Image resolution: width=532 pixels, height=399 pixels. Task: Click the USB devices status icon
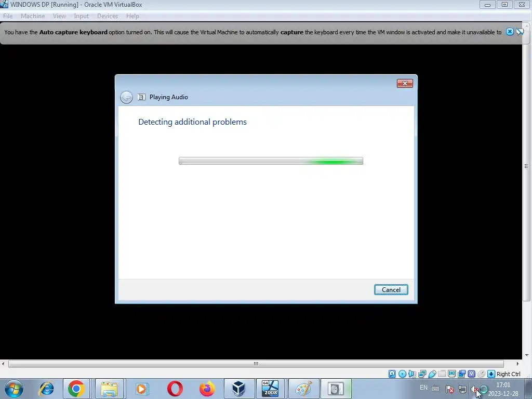(x=432, y=374)
